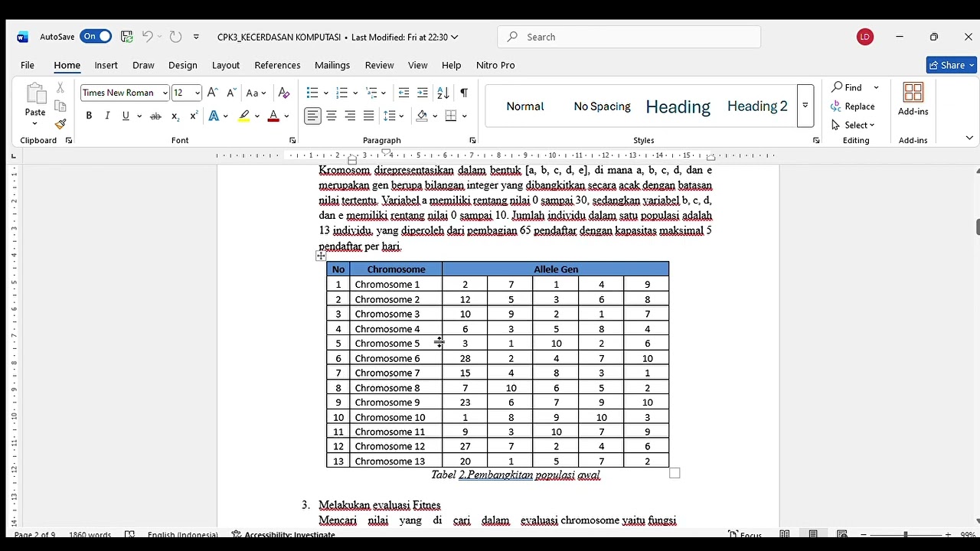Toggle Bold formatting
Viewport: 980px width, 551px height.
89,116
